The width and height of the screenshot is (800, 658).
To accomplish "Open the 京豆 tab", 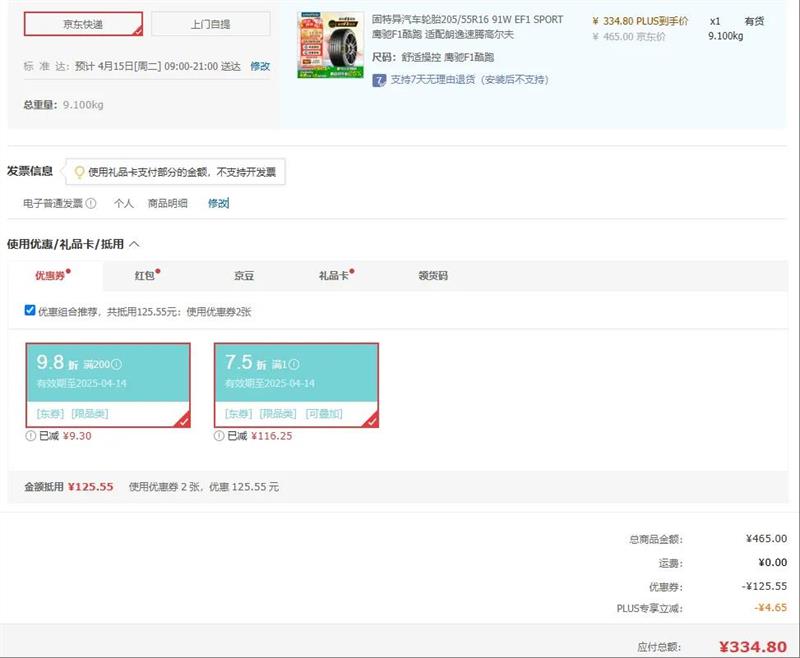I will click(x=244, y=275).
